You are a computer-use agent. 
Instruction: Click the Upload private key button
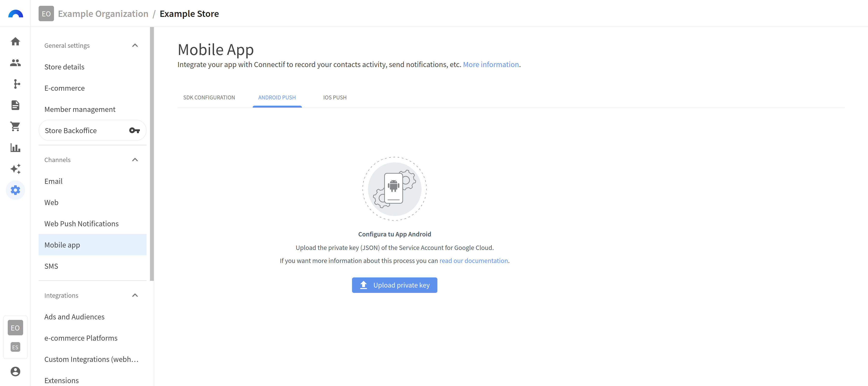[394, 285]
